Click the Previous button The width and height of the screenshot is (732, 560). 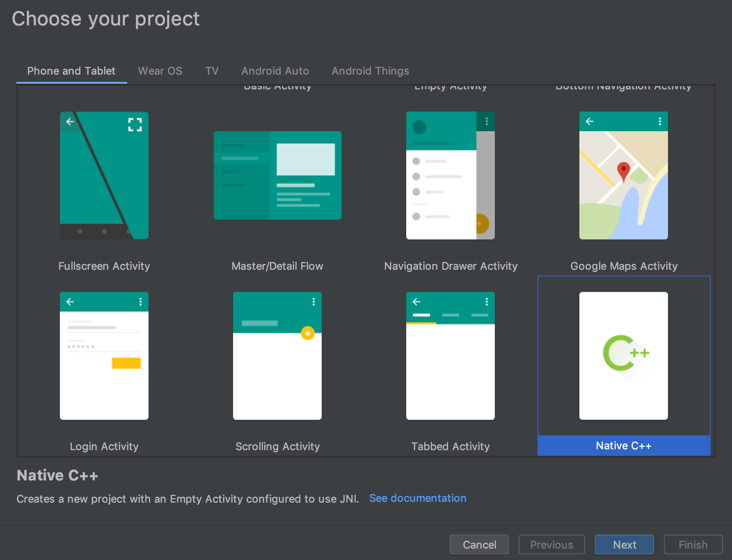click(551, 544)
